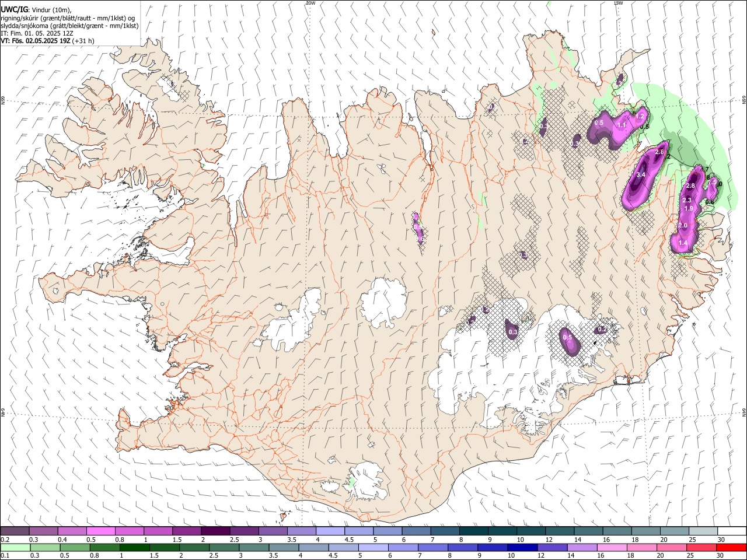Click the 20W longitude label
The image size is (747, 560).
(x=310, y=3)
